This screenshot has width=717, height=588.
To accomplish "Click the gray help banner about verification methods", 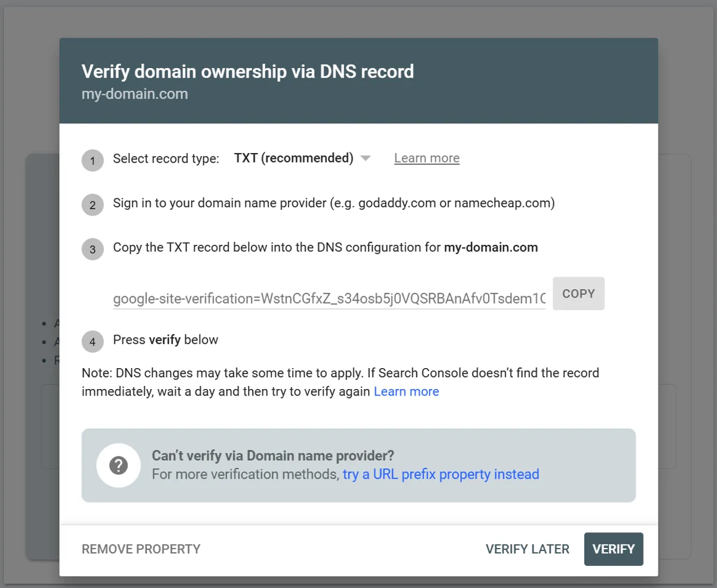I will pos(358,465).
